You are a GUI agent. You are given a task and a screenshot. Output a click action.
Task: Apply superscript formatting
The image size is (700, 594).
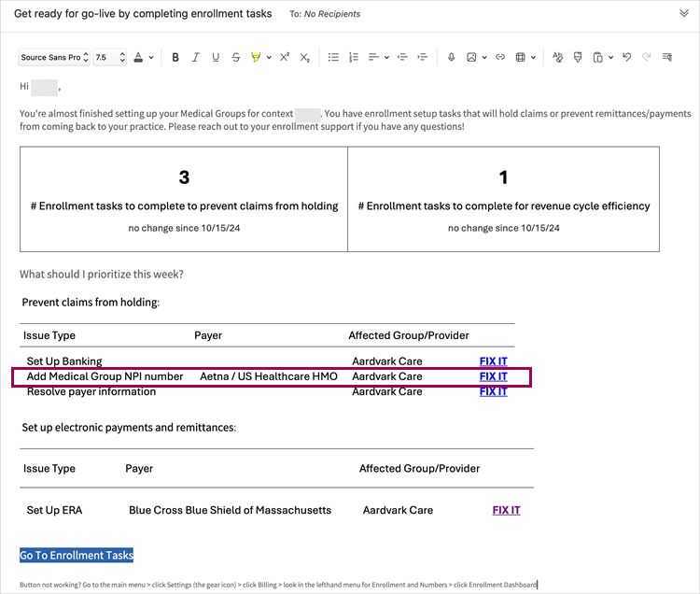click(x=285, y=57)
